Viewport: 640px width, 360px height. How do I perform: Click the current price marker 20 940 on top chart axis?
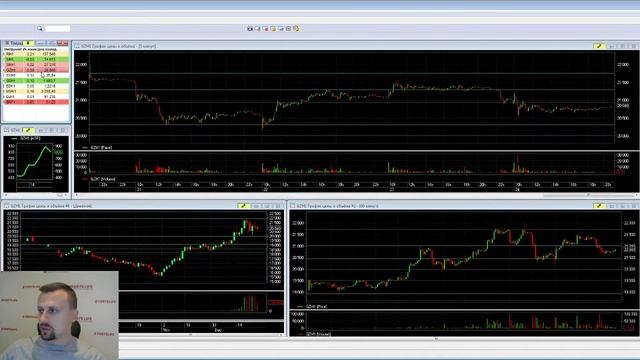click(x=623, y=106)
